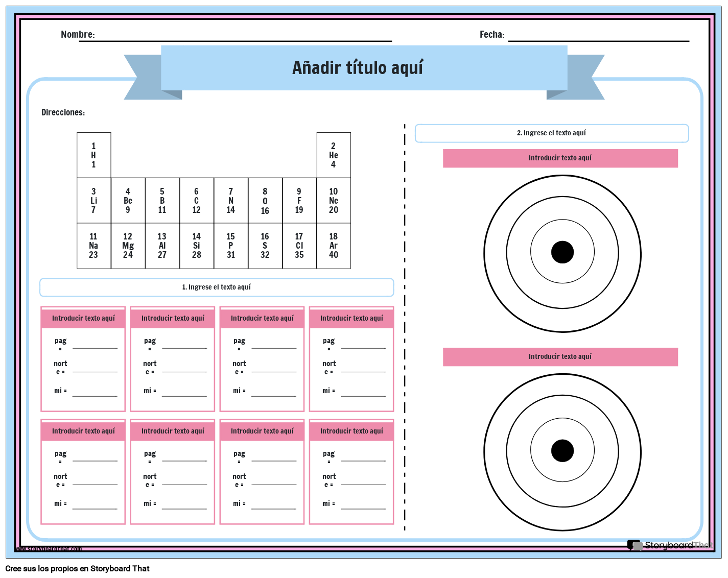Click the black nucleus of the second atom diagram
Viewport: 728px width, 578px height.
(562, 451)
